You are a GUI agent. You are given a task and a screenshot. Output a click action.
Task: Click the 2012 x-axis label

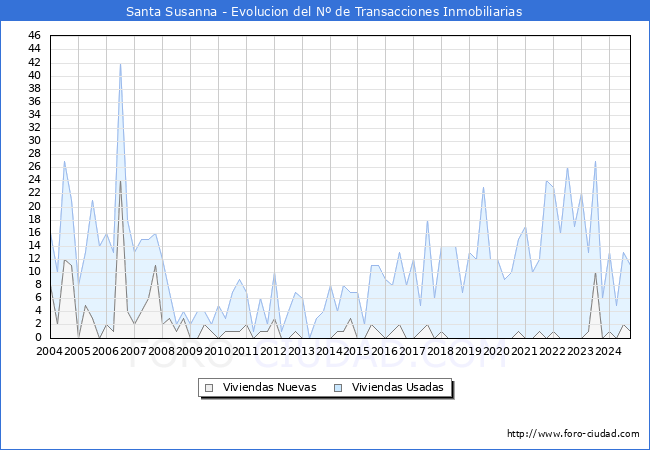click(x=273, y=351)
